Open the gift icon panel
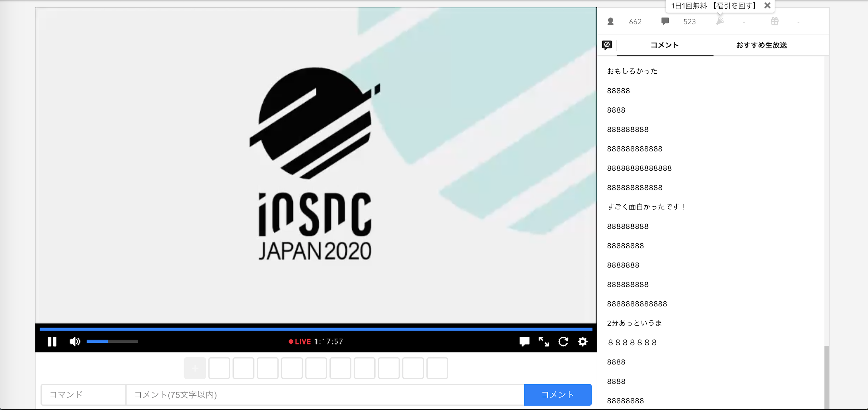Screen dimensions: 868x410 coord(774,21)
